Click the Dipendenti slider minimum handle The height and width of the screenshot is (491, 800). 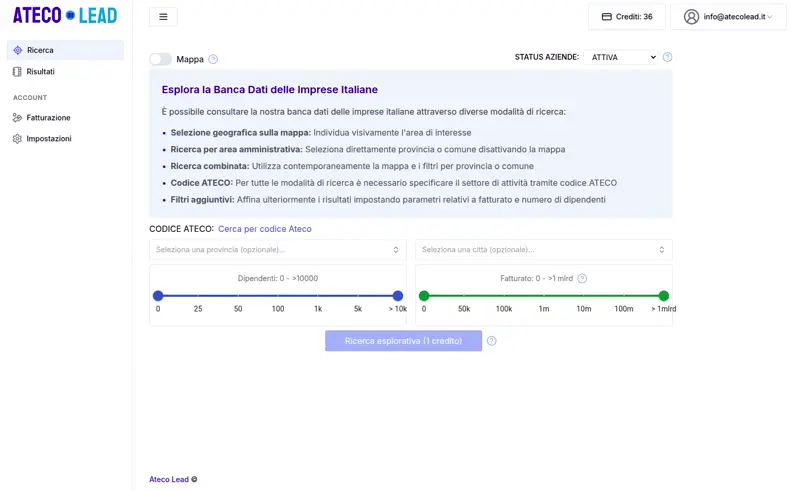[x=158, y=296]
